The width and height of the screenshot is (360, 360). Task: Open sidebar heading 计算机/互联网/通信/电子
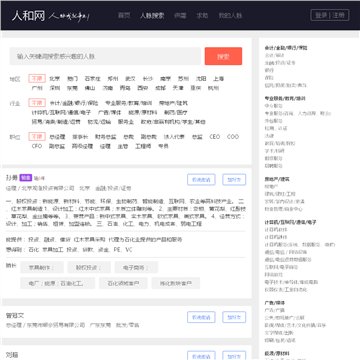pos(290,222)
